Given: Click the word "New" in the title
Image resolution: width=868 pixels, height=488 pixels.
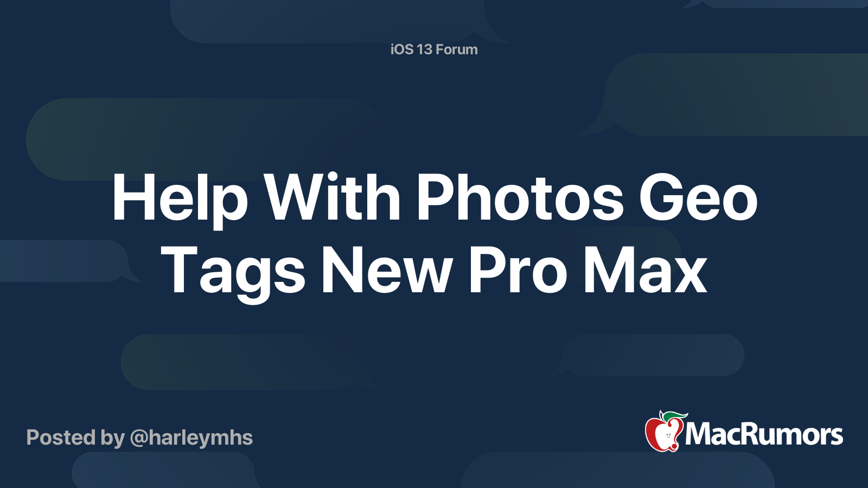Looking at the screenshot, I should 386,270.
